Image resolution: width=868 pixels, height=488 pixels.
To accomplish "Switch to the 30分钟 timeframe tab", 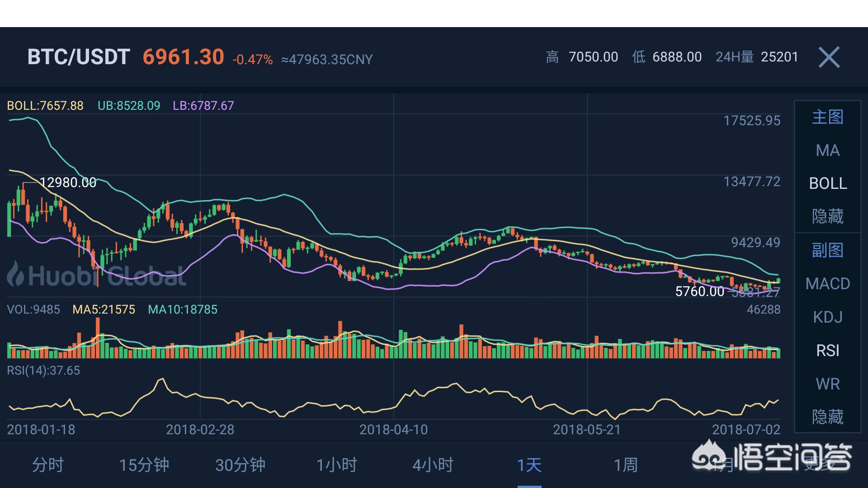I will click(x=240, y=465).
